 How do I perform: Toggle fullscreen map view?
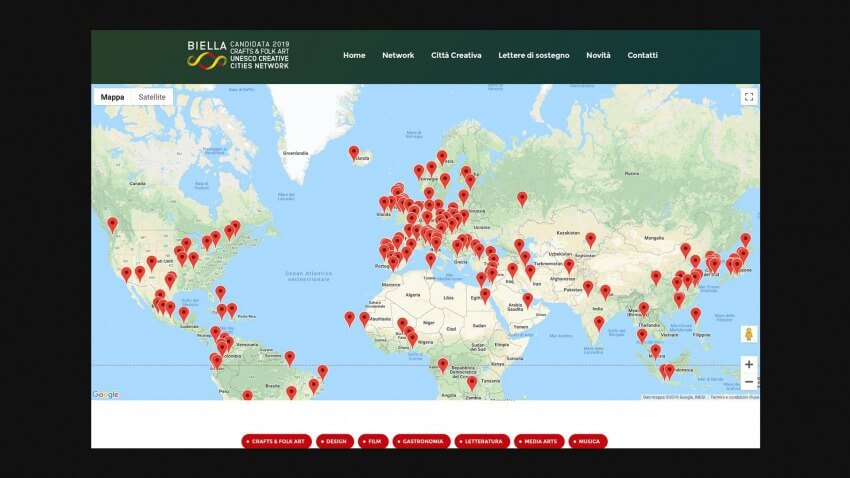point(749,97)
